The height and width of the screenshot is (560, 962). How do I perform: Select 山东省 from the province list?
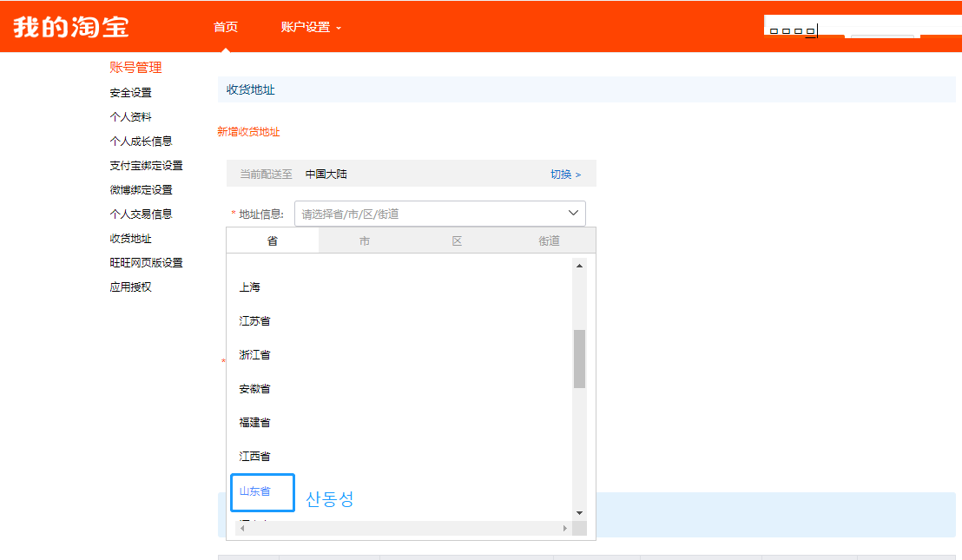tap(254, 491)
